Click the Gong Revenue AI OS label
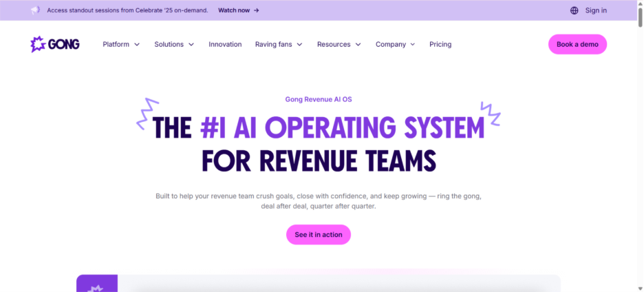This screenshot has height=292, width=644. pos(319,99)
